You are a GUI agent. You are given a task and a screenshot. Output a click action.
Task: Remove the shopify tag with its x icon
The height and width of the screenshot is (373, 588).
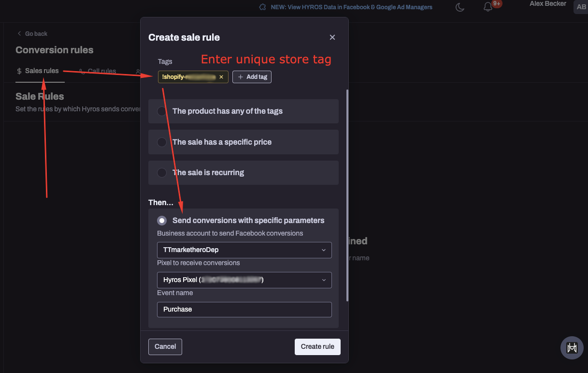[x=221, y=76]
